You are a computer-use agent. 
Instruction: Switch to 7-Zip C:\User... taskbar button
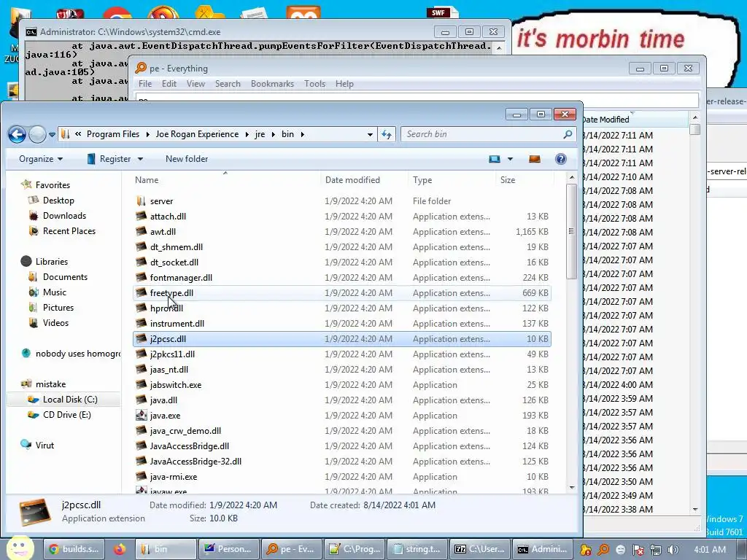click(x=481, y=549)
